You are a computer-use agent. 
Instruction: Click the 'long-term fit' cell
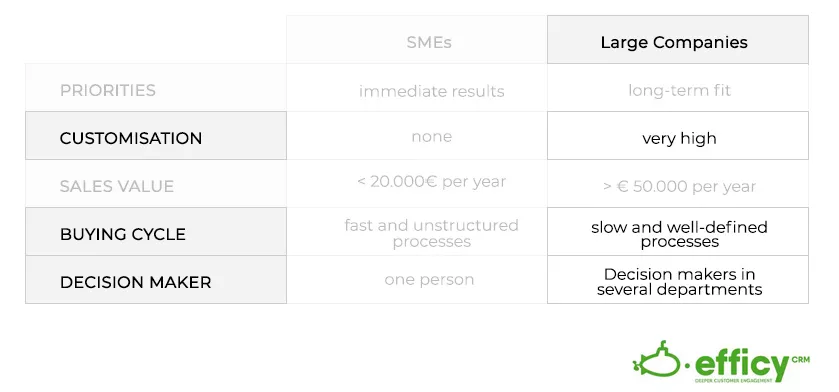click(677, 88)
